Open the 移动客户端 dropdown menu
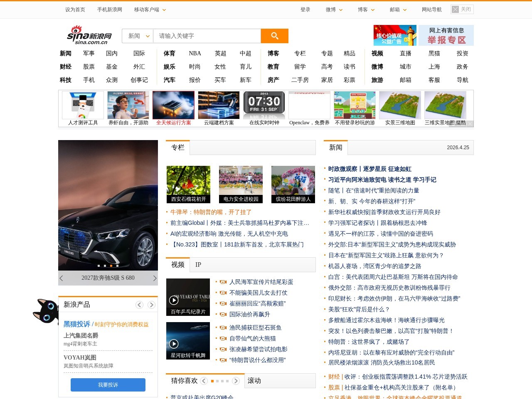Screen dimensions: 532x399 (x=150, y=9)
